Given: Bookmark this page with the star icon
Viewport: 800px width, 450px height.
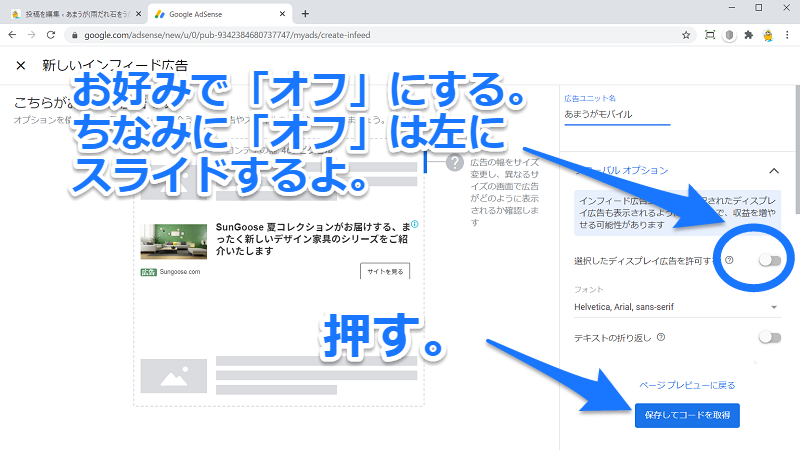Looking at the screenshot, I should click(686, 34).
